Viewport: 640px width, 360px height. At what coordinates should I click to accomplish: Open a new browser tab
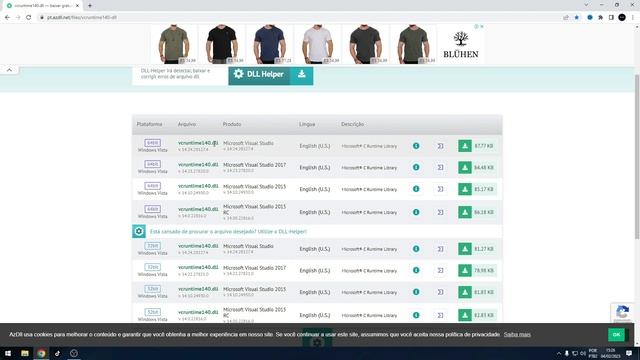click(x=90, y=6)
